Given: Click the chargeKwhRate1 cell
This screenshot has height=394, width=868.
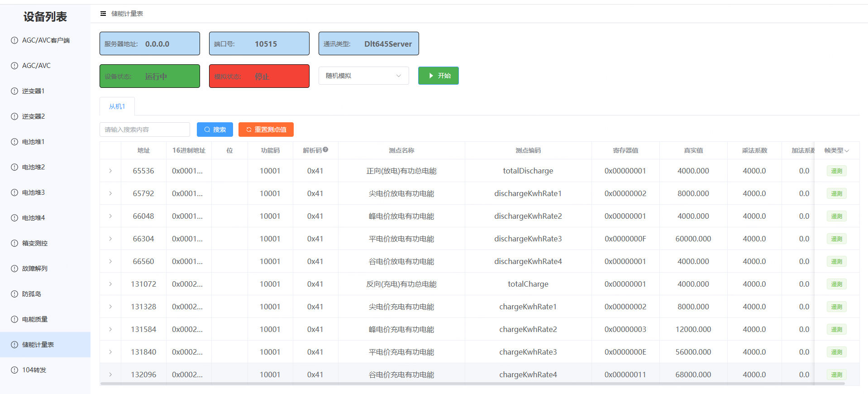Looking at the screenshot, I should point(528,307).
